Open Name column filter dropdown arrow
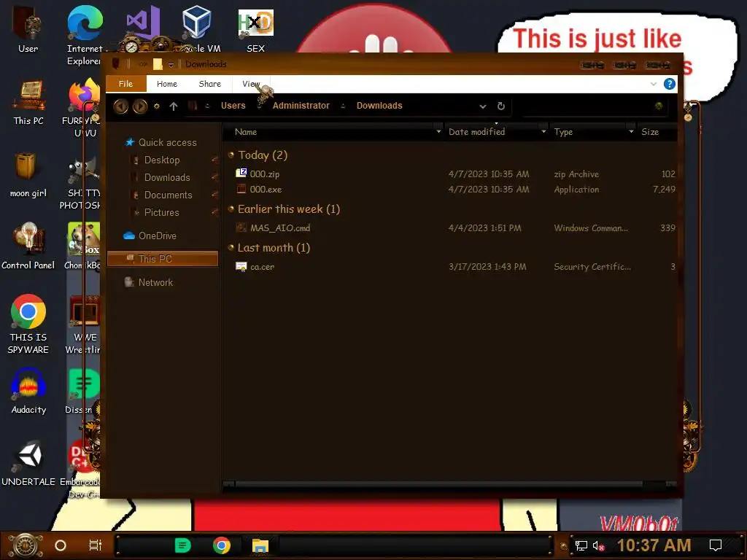747x560 pixels. [x=438, y=131]
